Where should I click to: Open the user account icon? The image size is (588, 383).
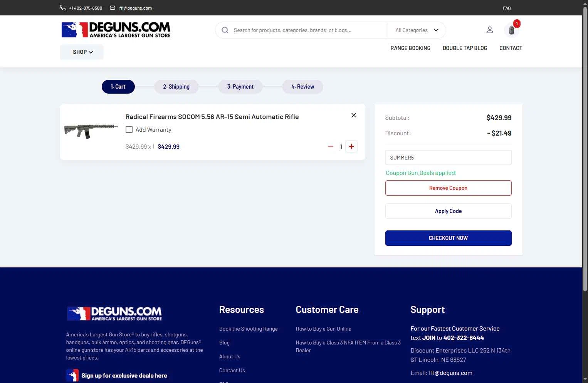click(490, 30)
